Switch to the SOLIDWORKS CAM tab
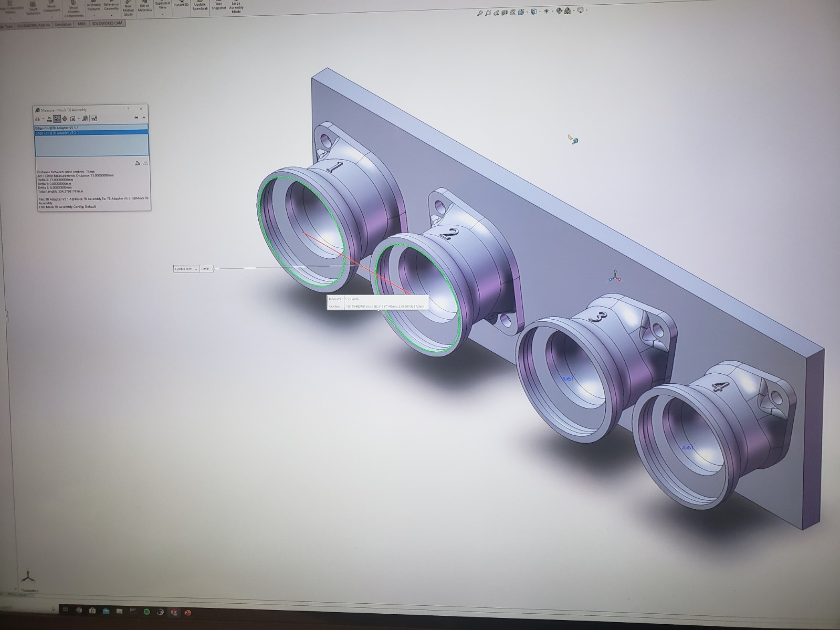Image resolution: width=840 pixels, height=630 pixels. 108,24
